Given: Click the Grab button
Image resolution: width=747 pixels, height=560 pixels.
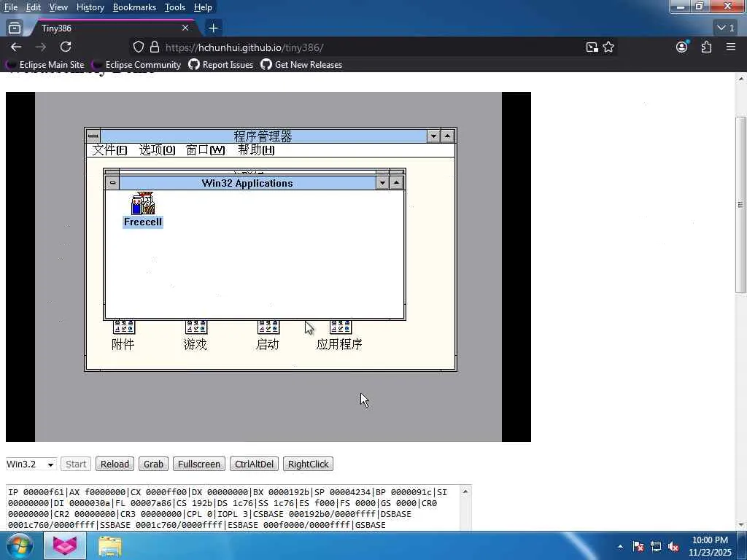Looking at the screenshot, I should 153,464.
